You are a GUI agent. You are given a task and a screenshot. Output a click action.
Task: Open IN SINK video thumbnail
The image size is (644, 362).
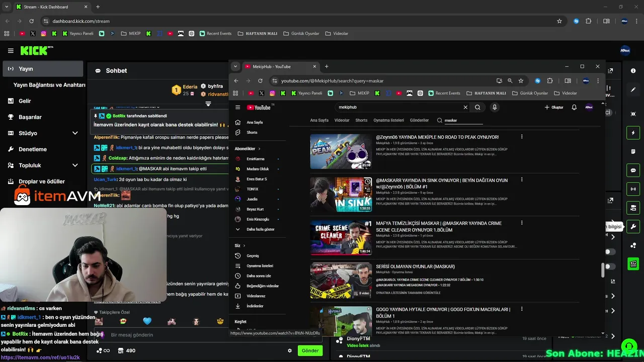(341, 195)
